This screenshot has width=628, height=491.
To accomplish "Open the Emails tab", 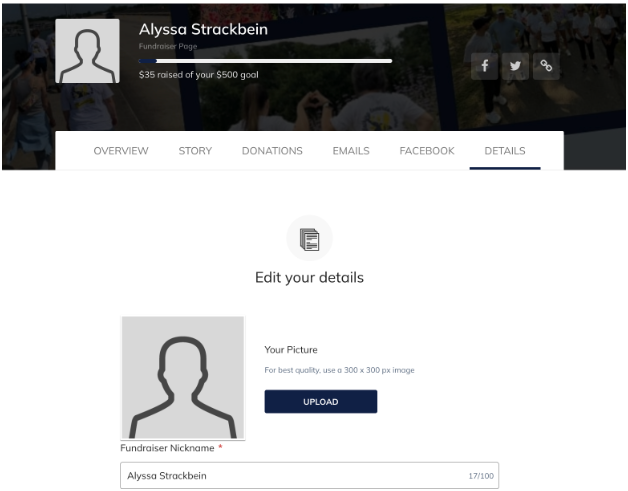I will [x=351, y=151].
